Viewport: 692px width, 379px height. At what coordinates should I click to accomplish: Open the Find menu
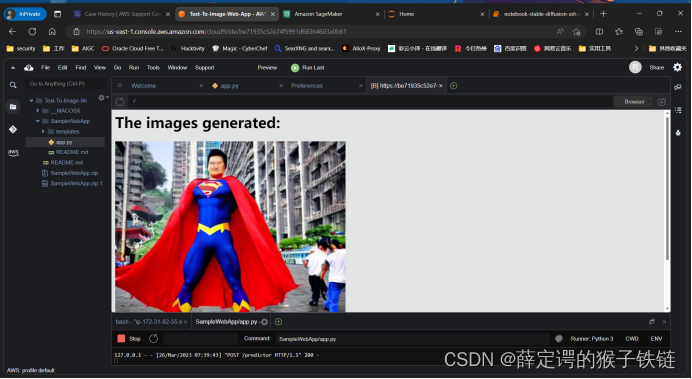coord(81,68)
